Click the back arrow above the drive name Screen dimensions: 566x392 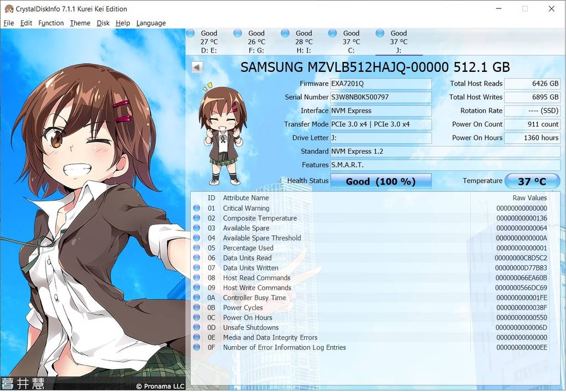[197, 66]
